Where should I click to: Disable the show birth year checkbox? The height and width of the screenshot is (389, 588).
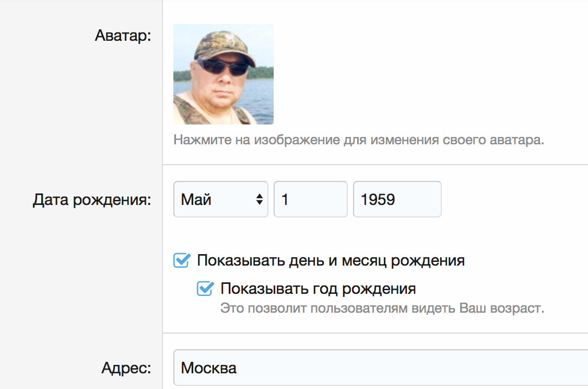pyautogui.click(x=205, y=289)
